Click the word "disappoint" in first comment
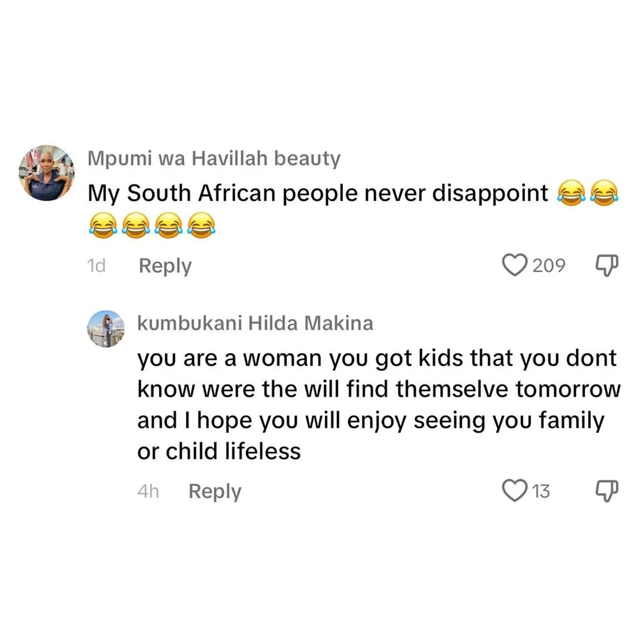The image size is (644, 644). pyautogui.click(x=492, y=193)
